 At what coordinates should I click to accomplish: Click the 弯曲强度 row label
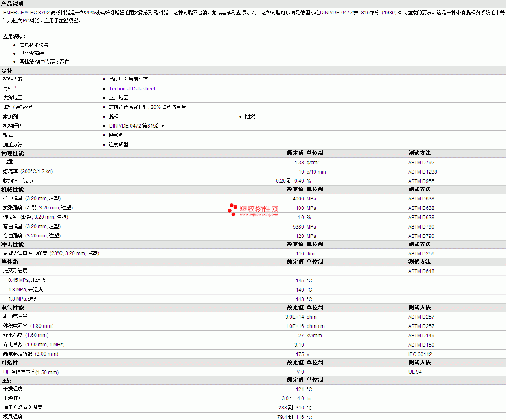pyautogui.click(x=32, y=236)
